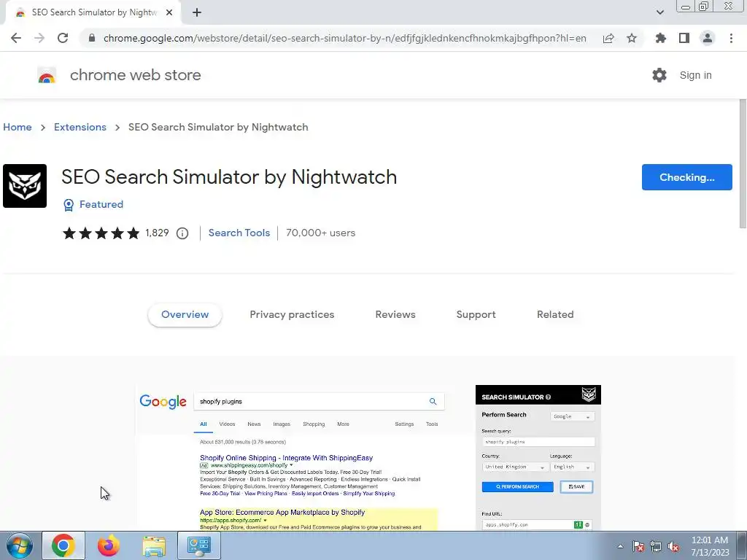
Task: Click the Featured label
Action: point(101,204)
